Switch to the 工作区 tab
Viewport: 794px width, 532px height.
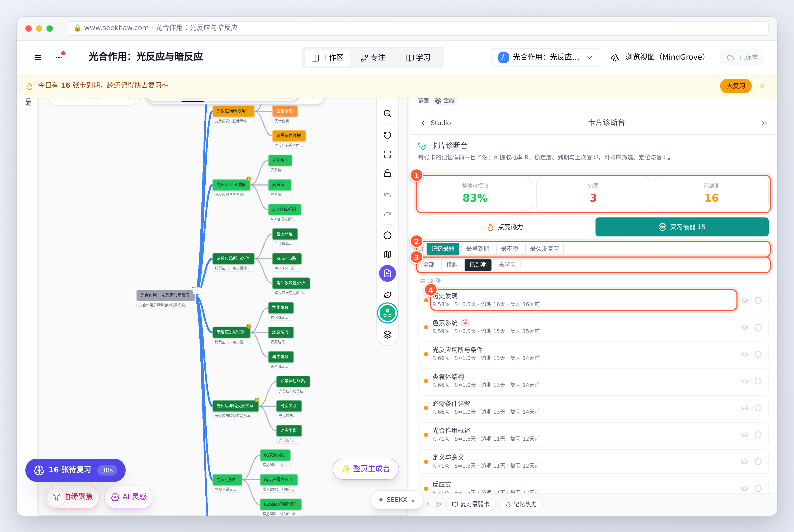pos(327,58)
